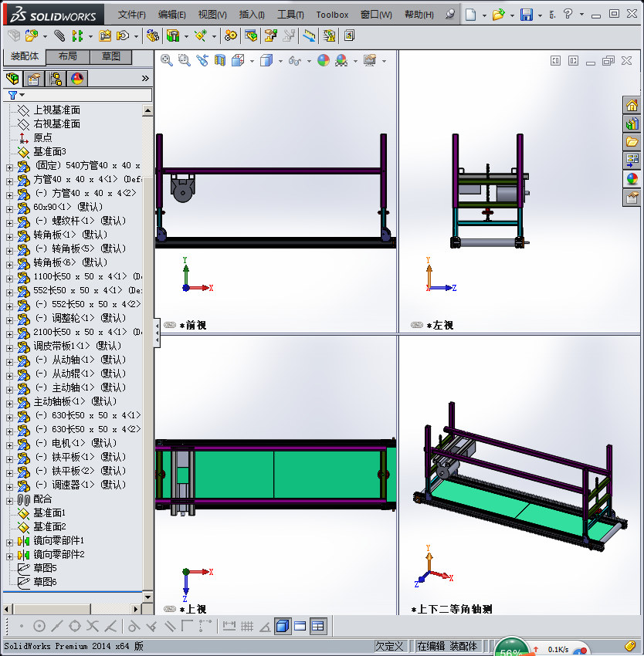Toggle the link views icon for 前视 viewport
The width and height of the screenshot is (644, 656).
click(x=170, y=325)
